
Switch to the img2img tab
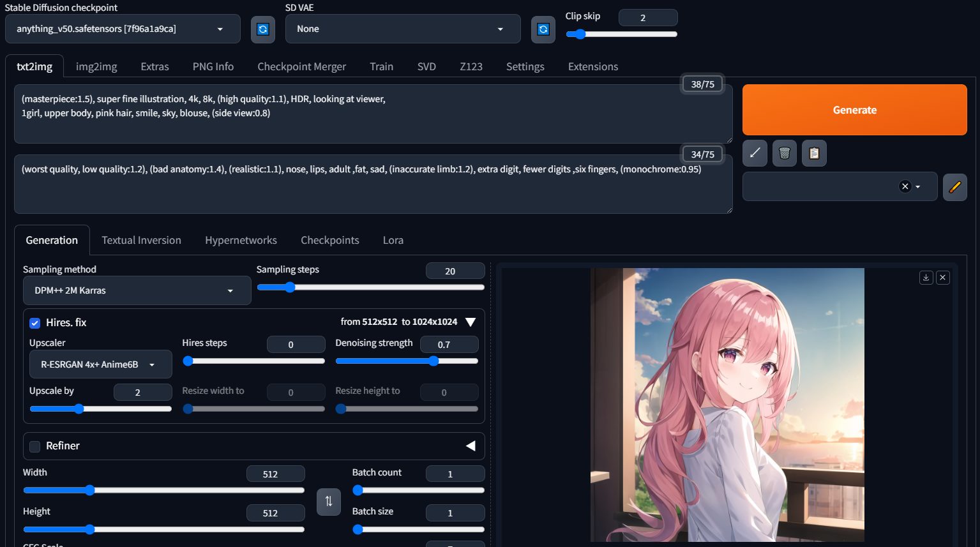coord(96,66)
